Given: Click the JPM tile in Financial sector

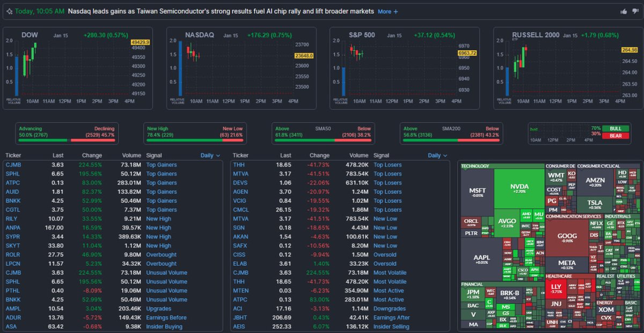Looking at the screenshot, I should click(x=473, y=293).
